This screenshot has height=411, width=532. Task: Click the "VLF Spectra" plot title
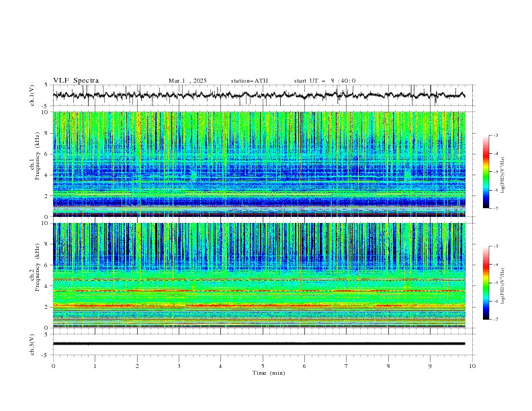click(76, 81)
